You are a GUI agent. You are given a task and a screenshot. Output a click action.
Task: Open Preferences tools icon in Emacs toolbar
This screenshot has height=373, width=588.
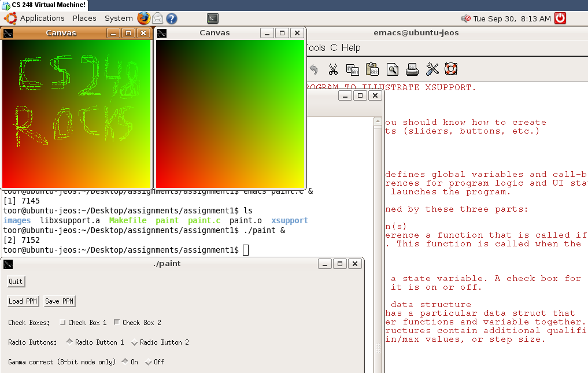(x=432, y=69)
